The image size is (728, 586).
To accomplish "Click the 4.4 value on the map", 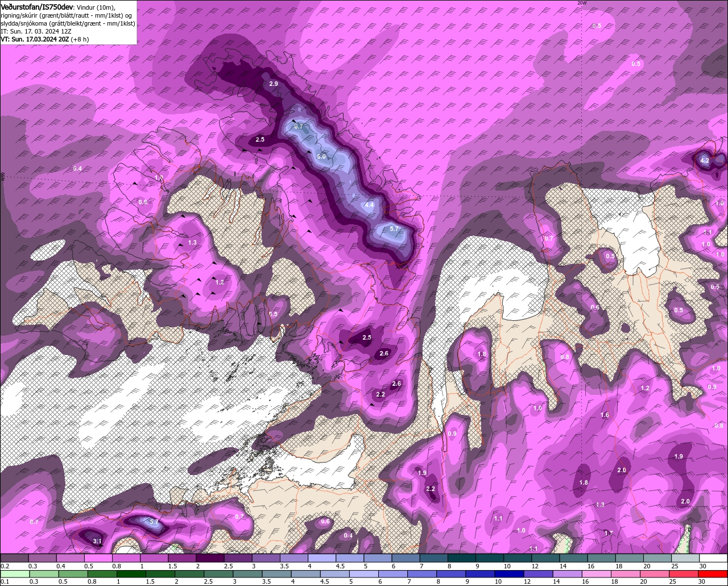I will coord(369,205).
